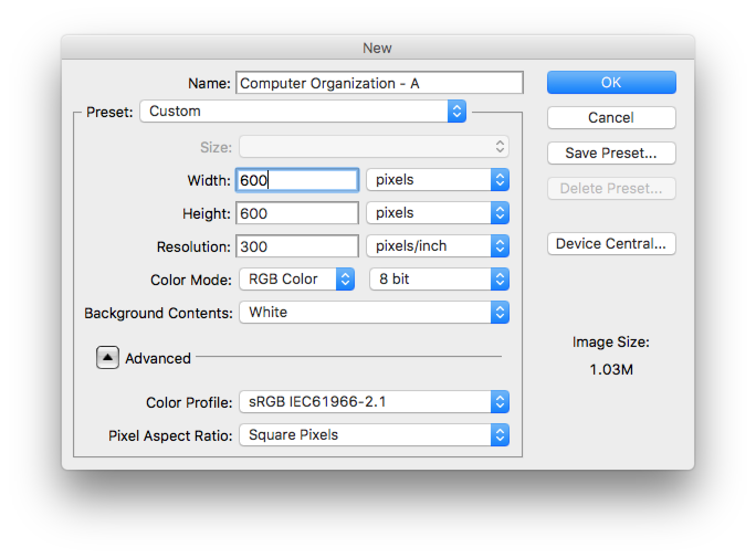Image resolution: width=756 pixels, height=558 pixels.
Task: Cancel the New document dialog
Action: pyautogui.click(x=611, y=118)
